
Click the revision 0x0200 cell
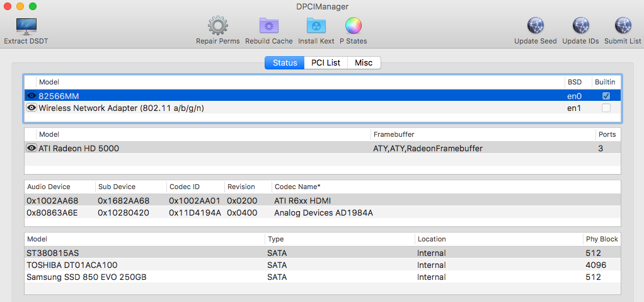[242, 200]
